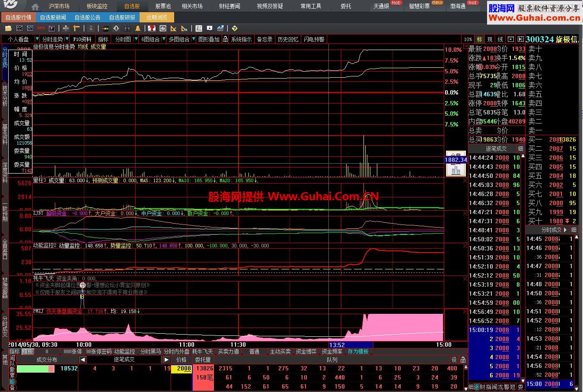Click the right arrow next to 分时成交
This screenshot has width=583, height=392.
pyautogui.click(x=565, y=230)
